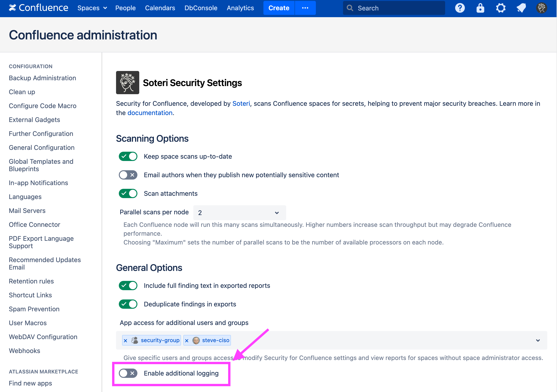557x392 pixels.
Task: Open the Calendars menu item
Action: tap(160, 8)
